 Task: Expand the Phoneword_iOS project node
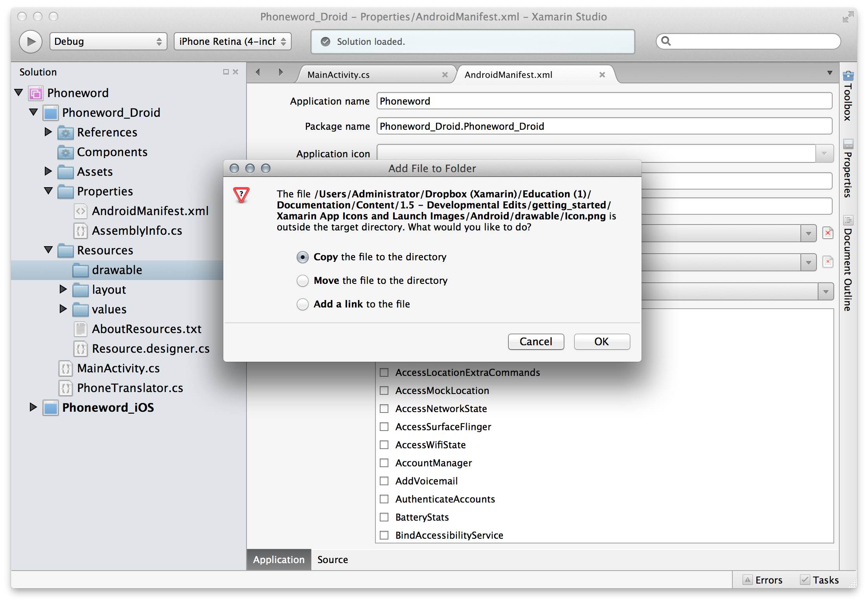click(x=33, y=407)
